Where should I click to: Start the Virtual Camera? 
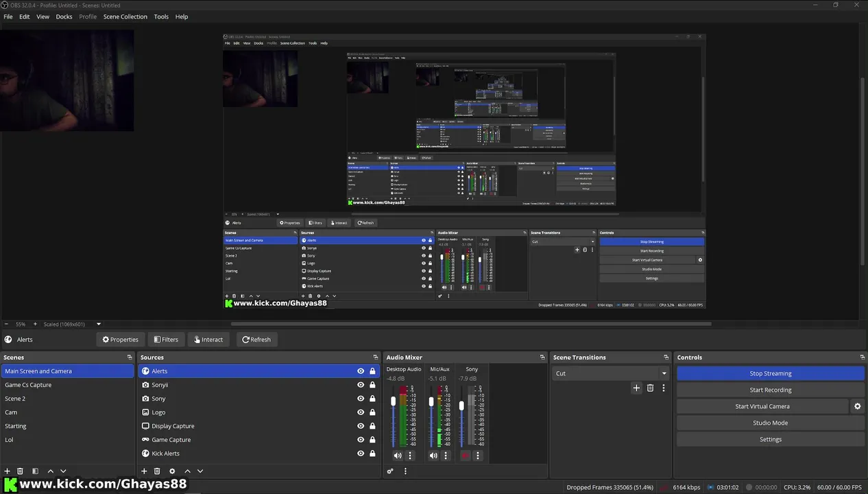[x=762, y=406]
